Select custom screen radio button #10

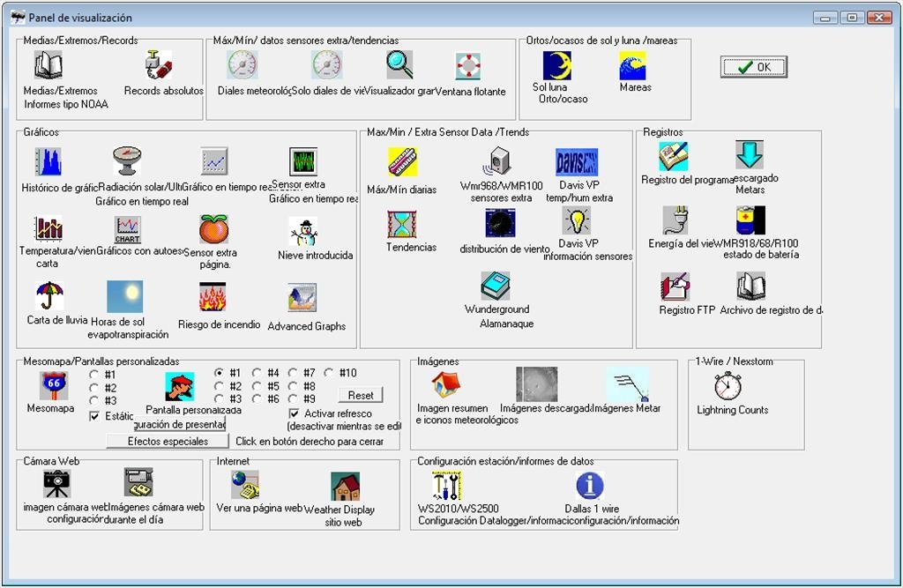point(328,373)
